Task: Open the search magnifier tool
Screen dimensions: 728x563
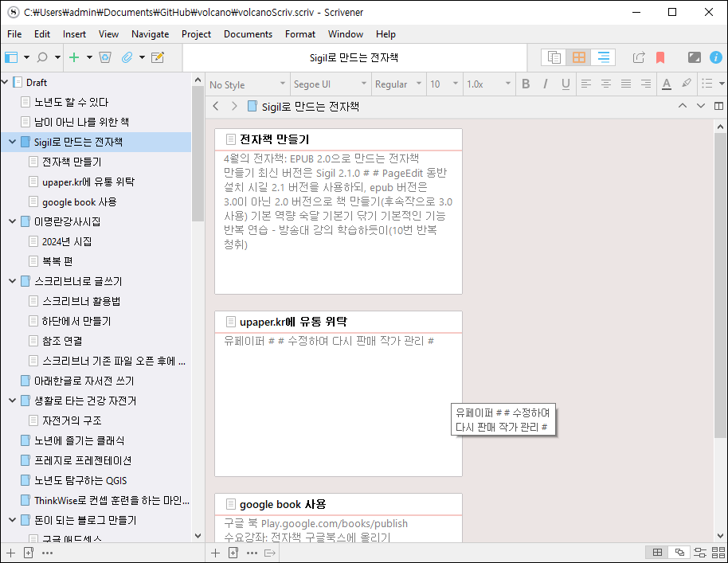Action: tap(42, 57)
